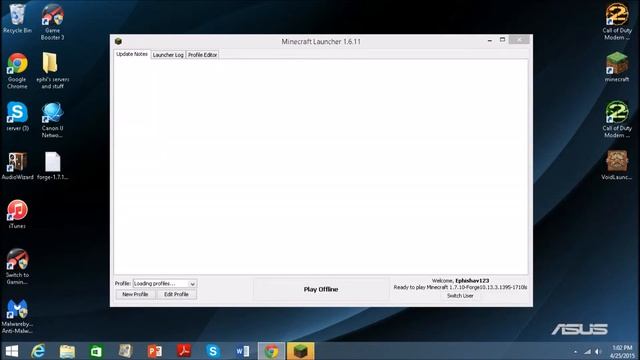
Task: Click Minecraft Launcher title bar block icon
Action: (x=118, y=41)
